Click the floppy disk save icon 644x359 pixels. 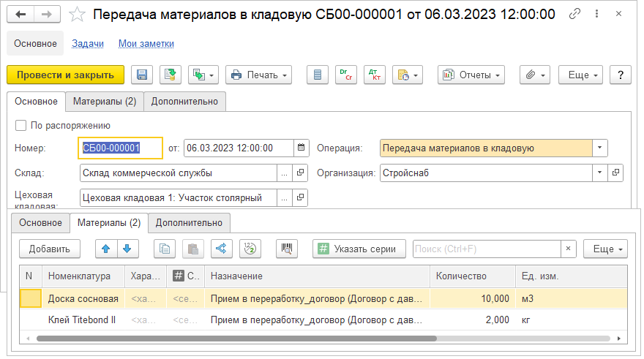142,75
